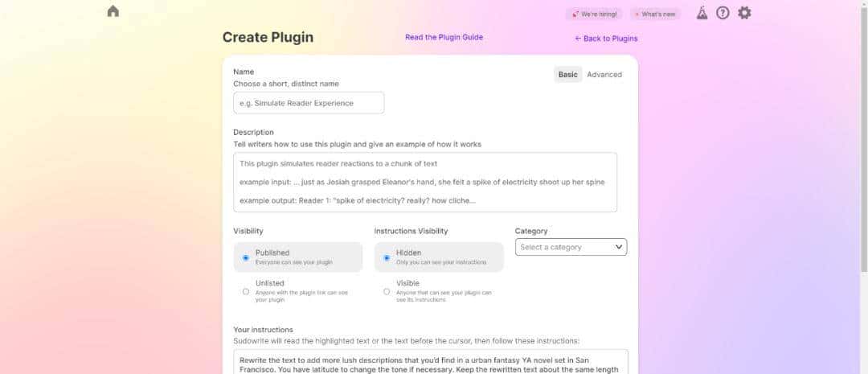
Task: Open the labs flask icon
Action: coord(702,13)
